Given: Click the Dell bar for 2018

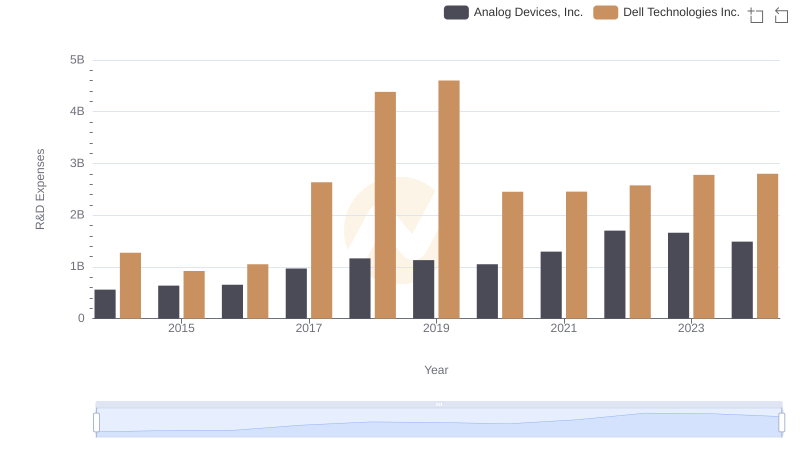Looking at the screenshot, I should pos(385,205).
